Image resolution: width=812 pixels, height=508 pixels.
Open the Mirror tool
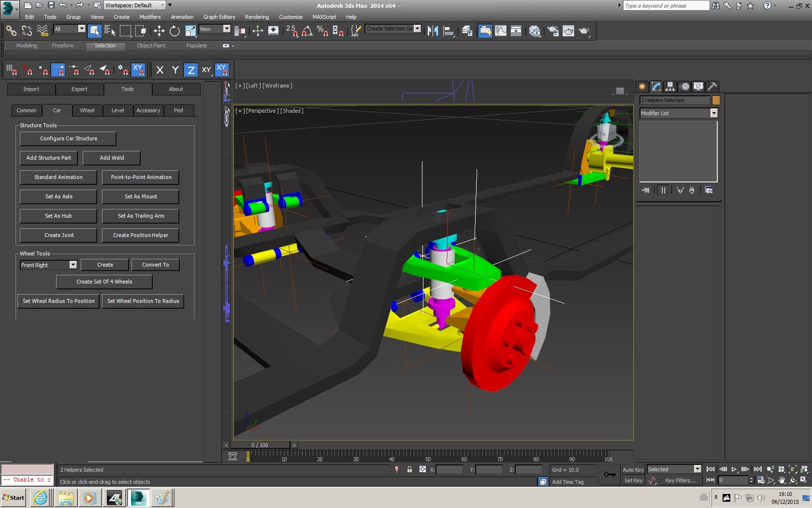433,31
